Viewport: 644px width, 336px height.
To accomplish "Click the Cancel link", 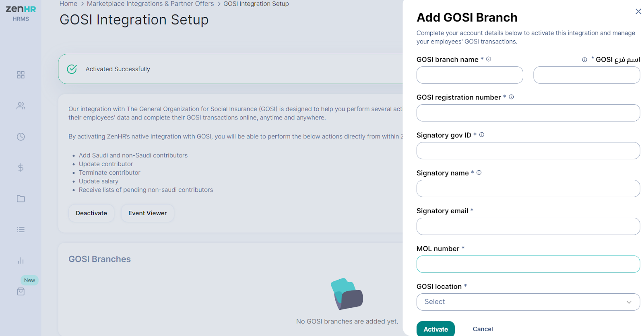I will click(x=483, y=329).
